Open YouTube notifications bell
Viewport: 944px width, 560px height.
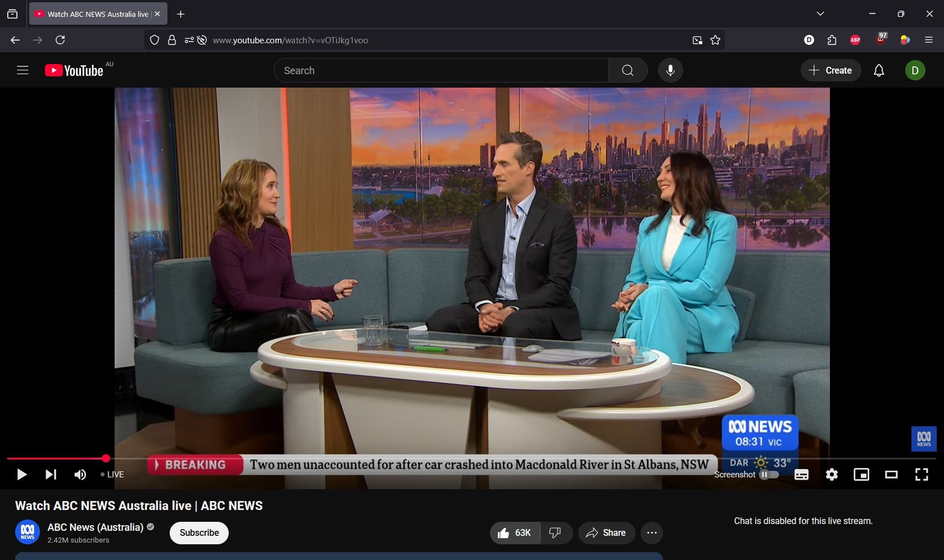click(879, 70)
